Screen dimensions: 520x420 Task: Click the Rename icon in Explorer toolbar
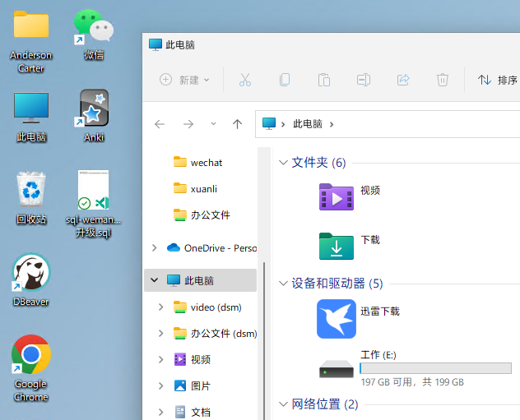tap(364, 80)
